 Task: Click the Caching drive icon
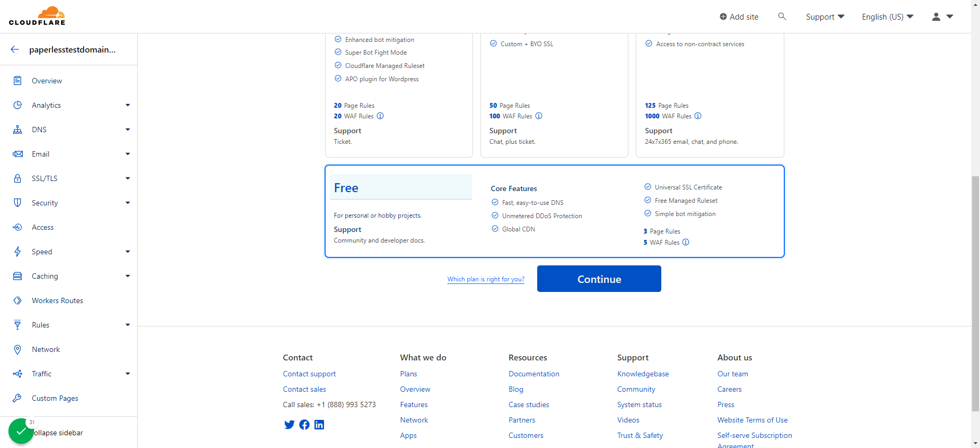17,276
